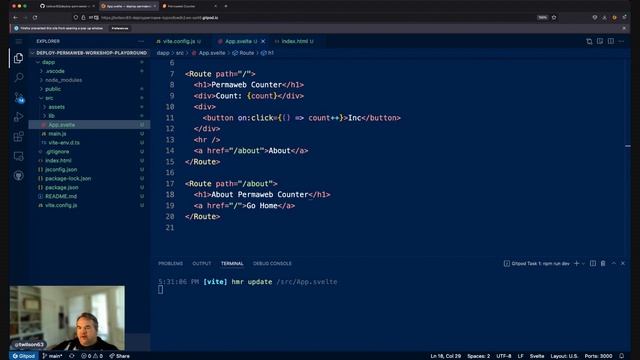
Task: Create a new terminal with plus icon
Action: [x=576, y=264]
